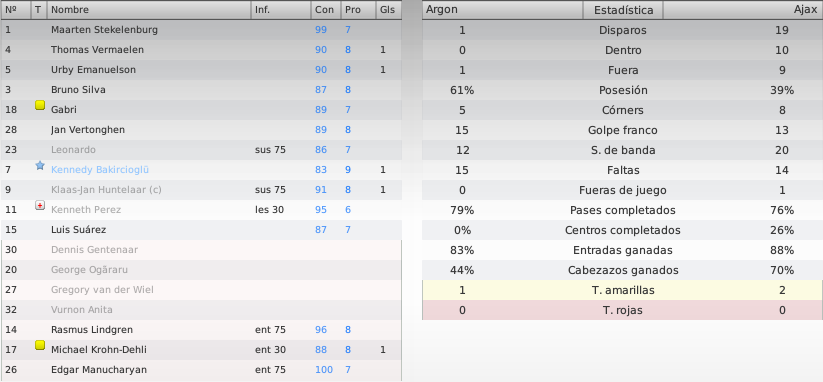The height and width of the screenshot is (382, 823).
Task: Click the T. rojas statistics row
Action: [x=622, y=310]
